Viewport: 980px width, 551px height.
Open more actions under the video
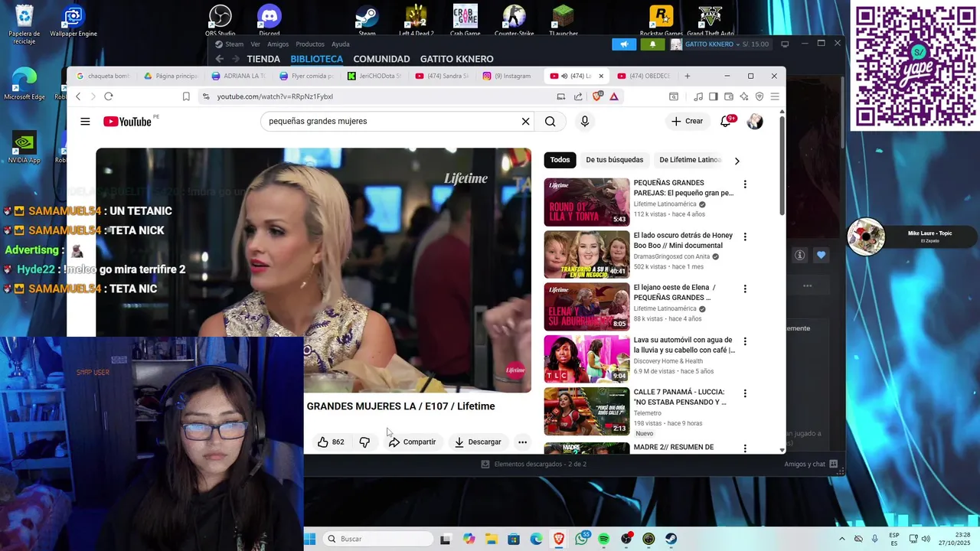pyautogui.click(x=522, y=442)
